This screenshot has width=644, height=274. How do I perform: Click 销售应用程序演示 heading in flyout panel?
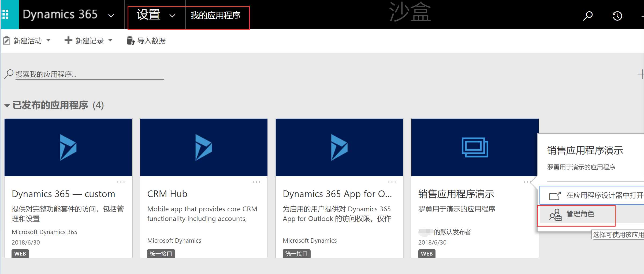[585, 151]
